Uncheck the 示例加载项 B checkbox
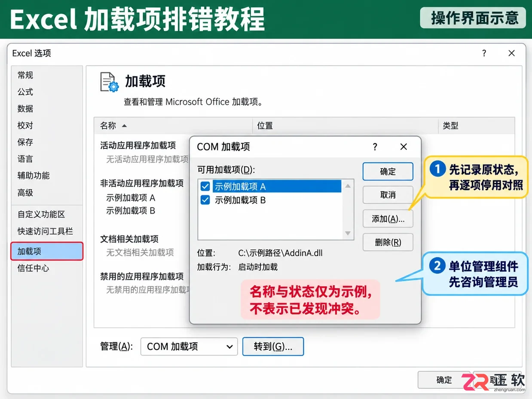The height and width of the screenshot is (399, 532). (205, 200)
